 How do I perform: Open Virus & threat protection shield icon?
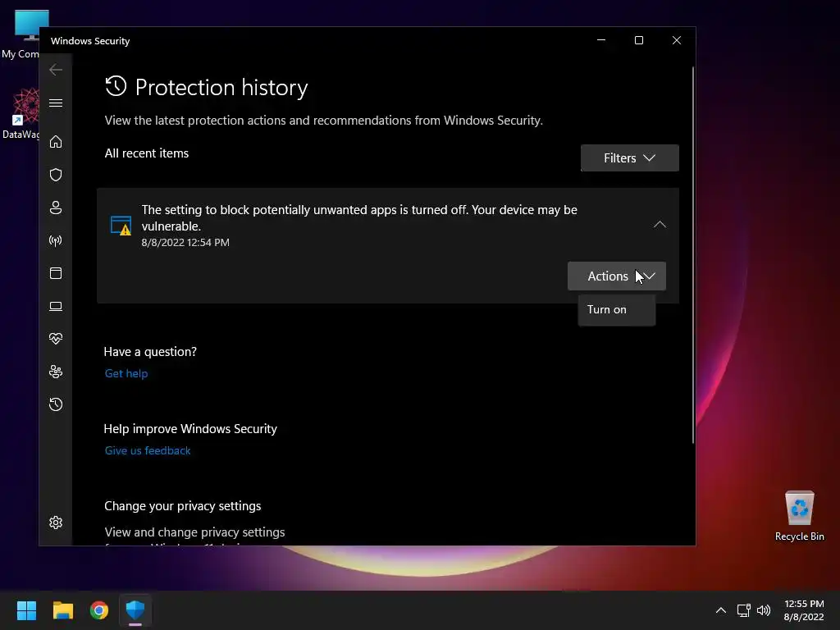pos(56,175)
